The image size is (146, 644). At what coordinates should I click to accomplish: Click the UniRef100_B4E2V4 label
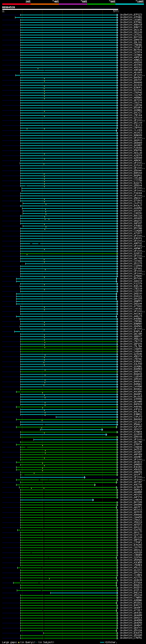click(131, 593)
